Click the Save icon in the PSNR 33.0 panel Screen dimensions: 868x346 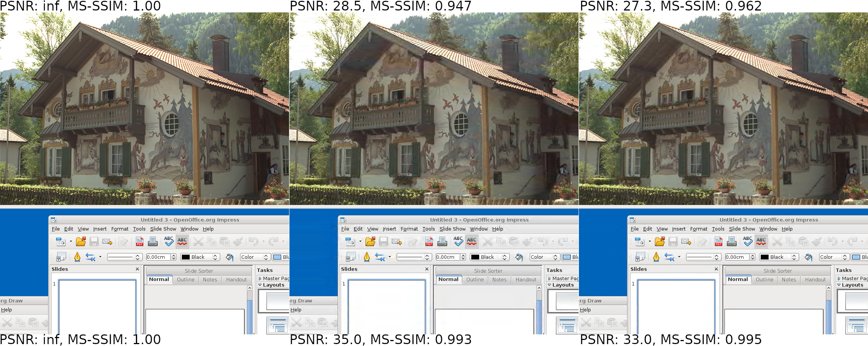tap(673, 241)
